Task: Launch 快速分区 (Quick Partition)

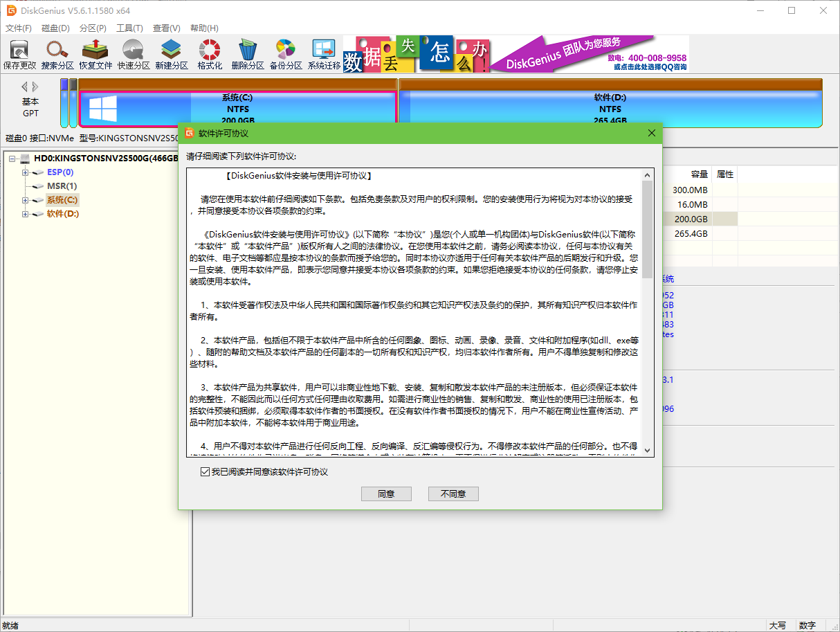Action: (134, 53)
